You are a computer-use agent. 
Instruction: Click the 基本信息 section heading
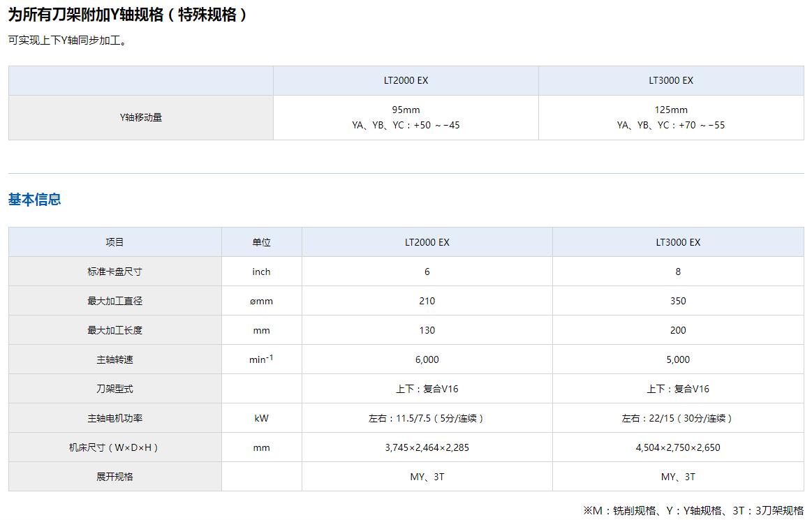tap(35, 200)
